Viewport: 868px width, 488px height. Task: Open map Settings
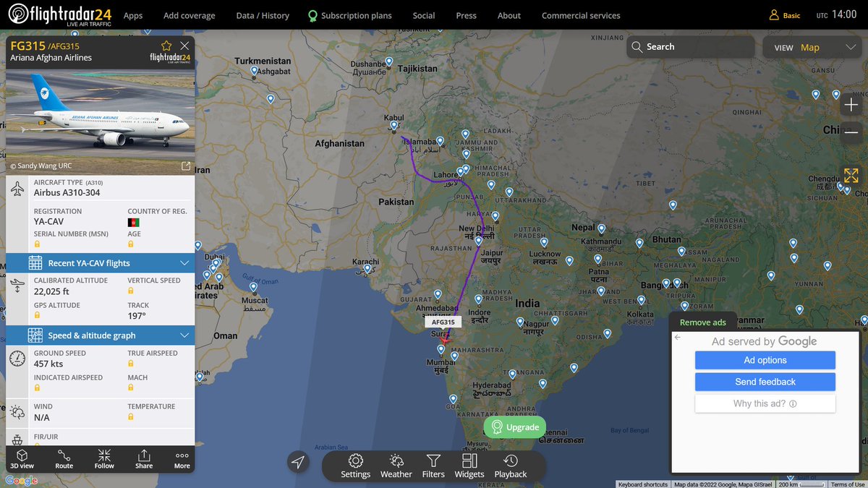(x=355, y=466)
